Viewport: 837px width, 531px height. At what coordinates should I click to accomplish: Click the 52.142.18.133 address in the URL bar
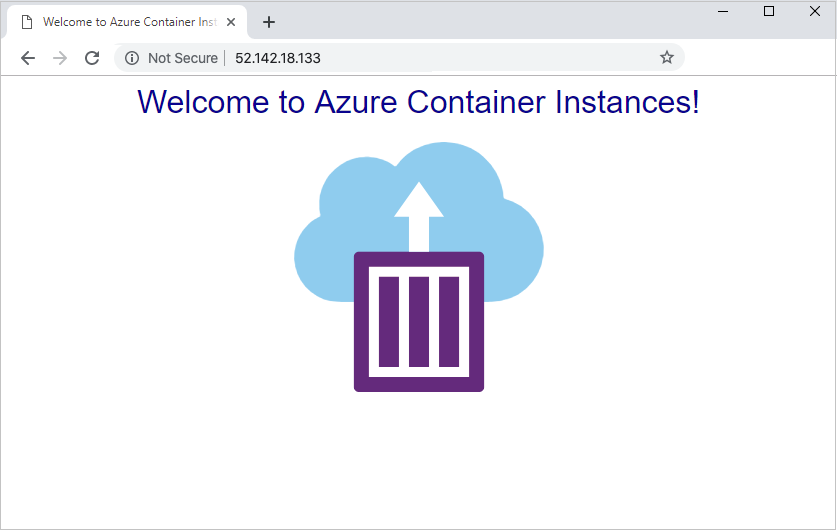click(278, 58)
